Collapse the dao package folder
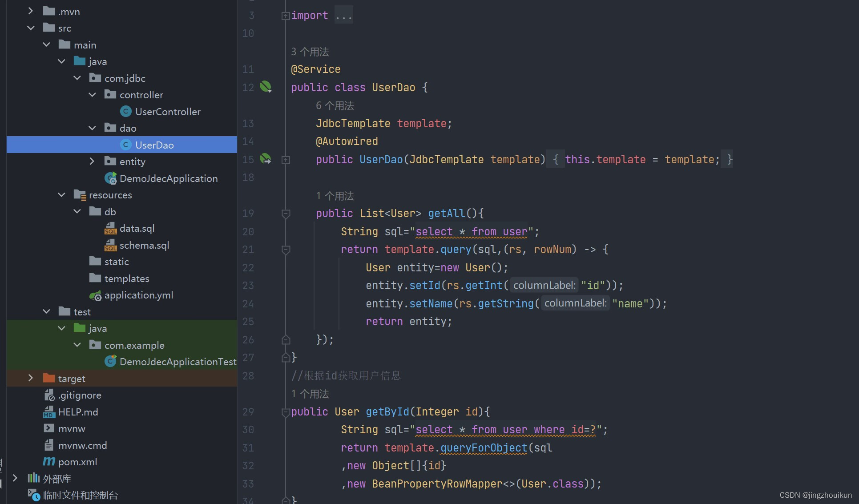859x504 pixels. 92,128
